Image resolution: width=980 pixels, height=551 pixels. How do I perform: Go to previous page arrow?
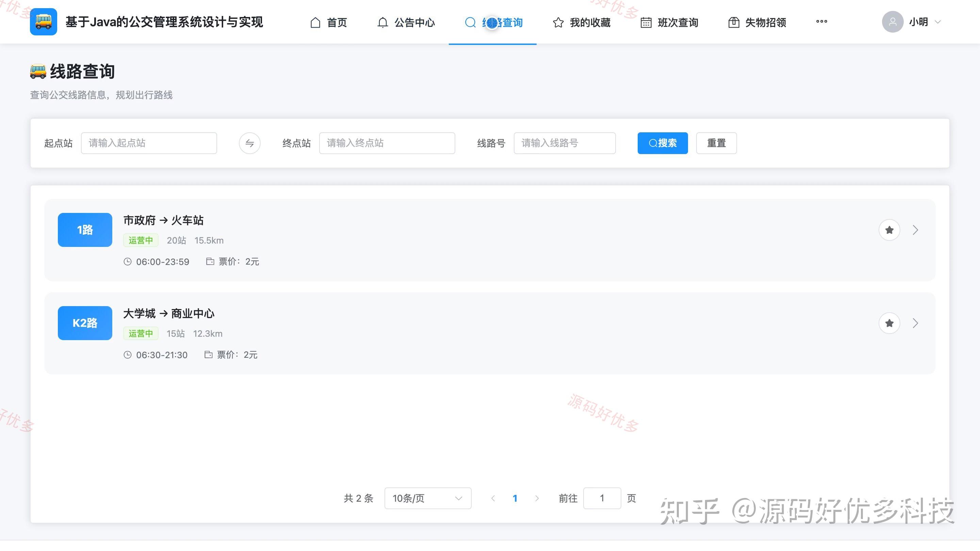click(x=493, y=498)
